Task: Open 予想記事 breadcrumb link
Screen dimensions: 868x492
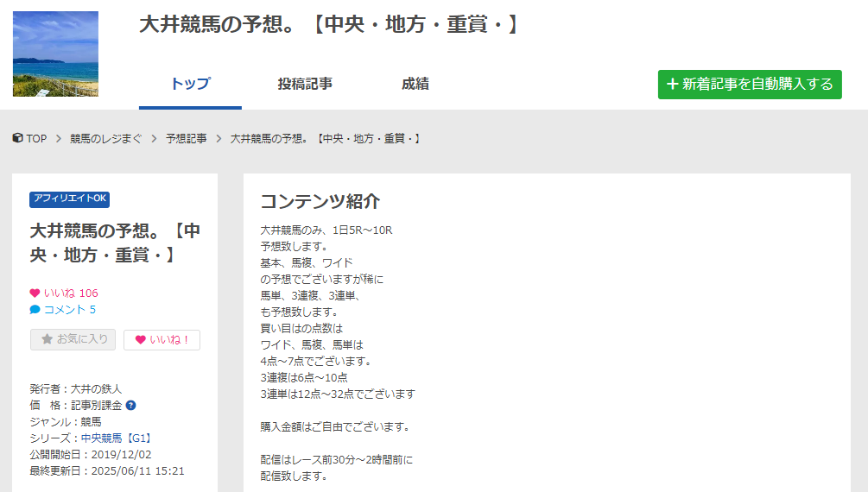Action: pyautogui.click(x=187, y=138)
